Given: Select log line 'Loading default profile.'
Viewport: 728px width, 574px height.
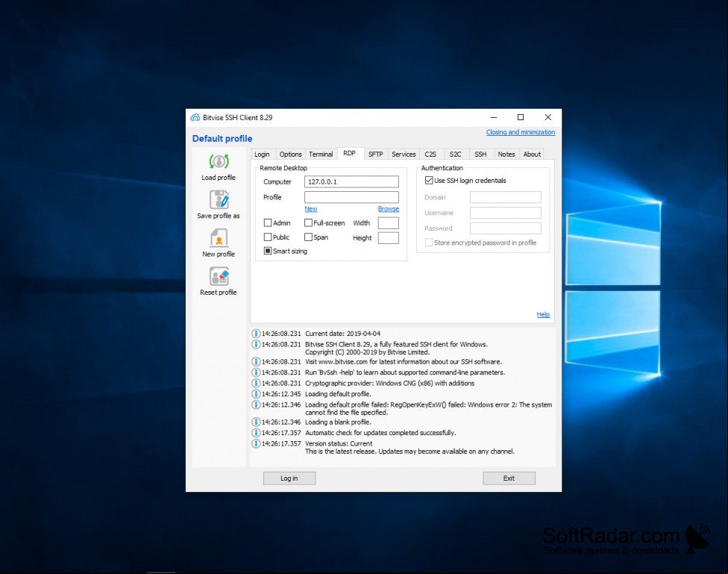Looking at the screenshot, I should coord(338,394).
